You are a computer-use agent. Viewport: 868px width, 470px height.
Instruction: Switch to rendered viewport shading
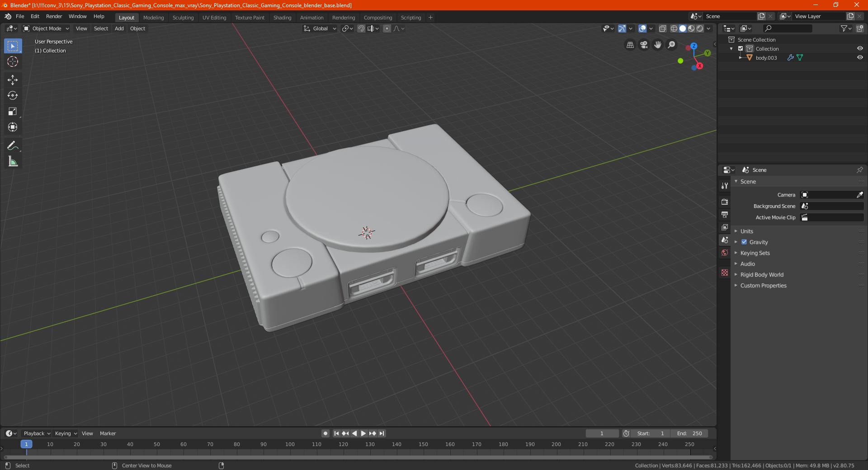point(700,28)
